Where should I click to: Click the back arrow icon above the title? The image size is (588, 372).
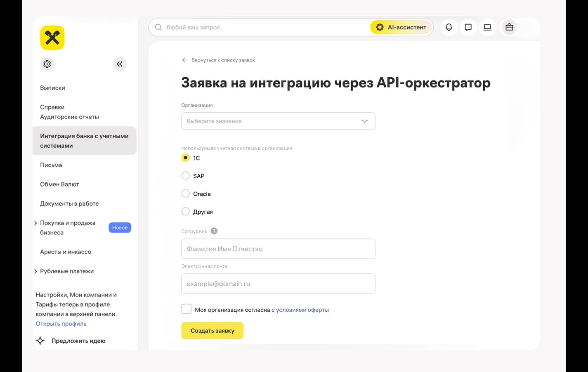[184, 60]
